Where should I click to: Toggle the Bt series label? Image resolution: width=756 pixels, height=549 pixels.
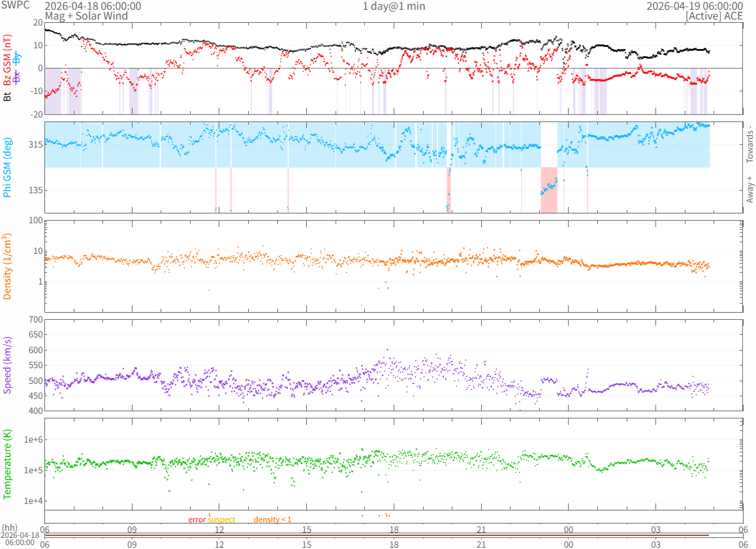[x=8, y=97]
